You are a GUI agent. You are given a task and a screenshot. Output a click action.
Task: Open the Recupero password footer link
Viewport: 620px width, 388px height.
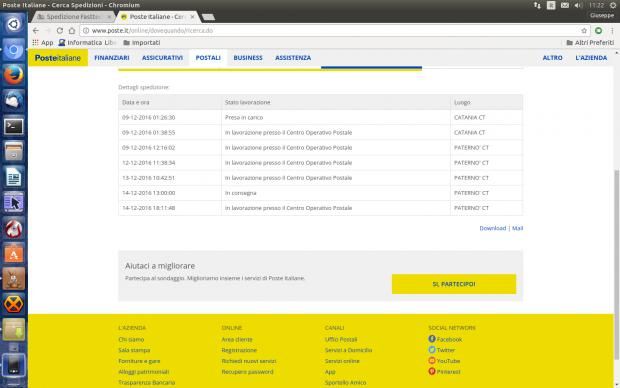coord(248,372)
